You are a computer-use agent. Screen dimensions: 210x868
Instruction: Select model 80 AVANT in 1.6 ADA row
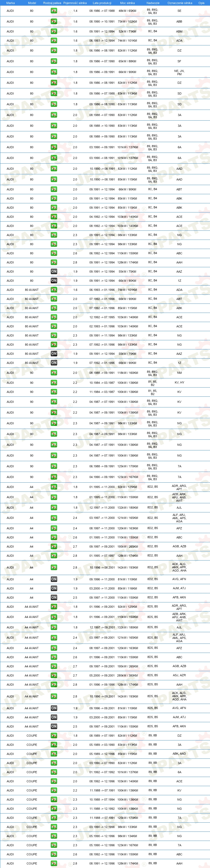(x=32, y=290)
